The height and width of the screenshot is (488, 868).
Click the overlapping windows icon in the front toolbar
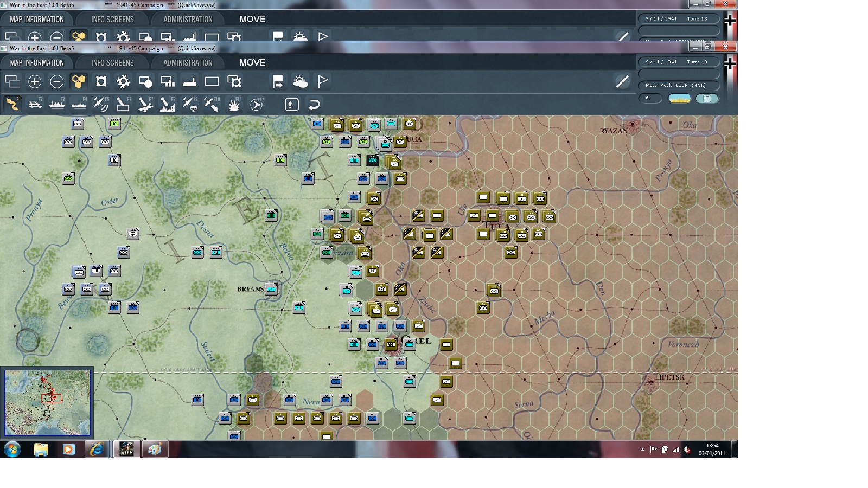12,81
